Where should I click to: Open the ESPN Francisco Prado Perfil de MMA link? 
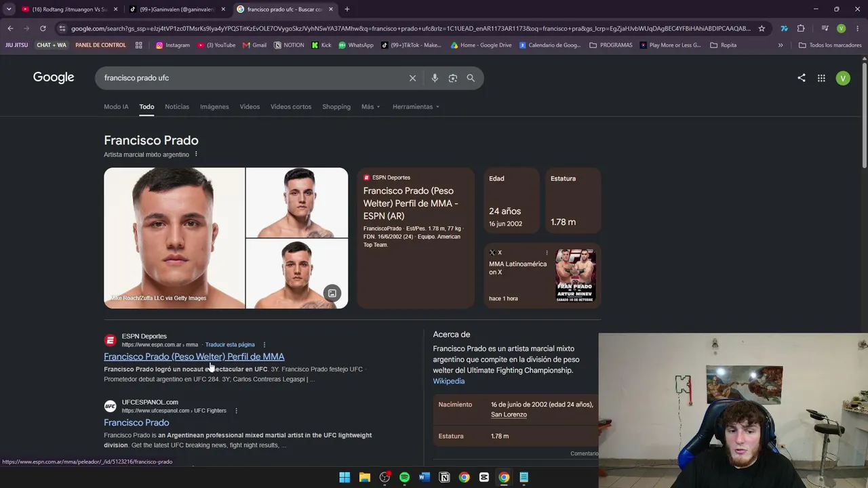(x=194, y=357)
